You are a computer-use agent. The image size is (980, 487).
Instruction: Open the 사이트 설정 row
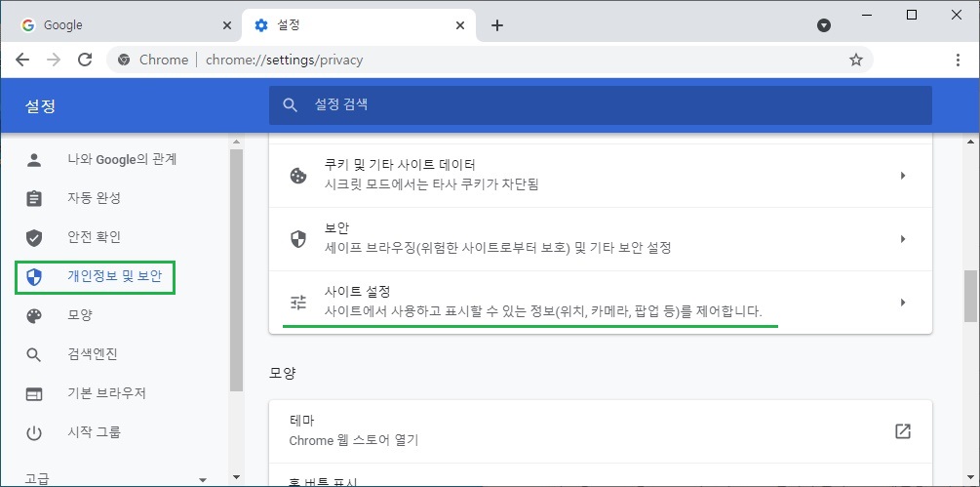pyautogui.click(x=600, y=302)
